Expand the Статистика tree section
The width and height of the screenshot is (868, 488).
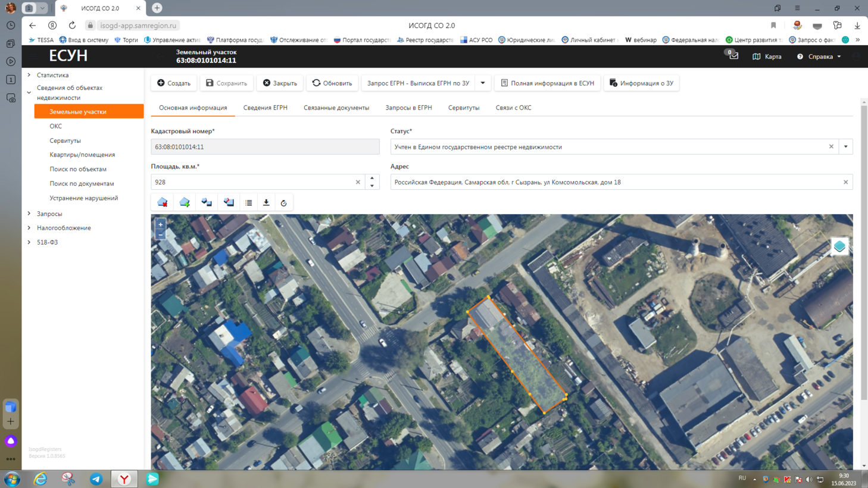pyautogui.click(x=29, y=75)
